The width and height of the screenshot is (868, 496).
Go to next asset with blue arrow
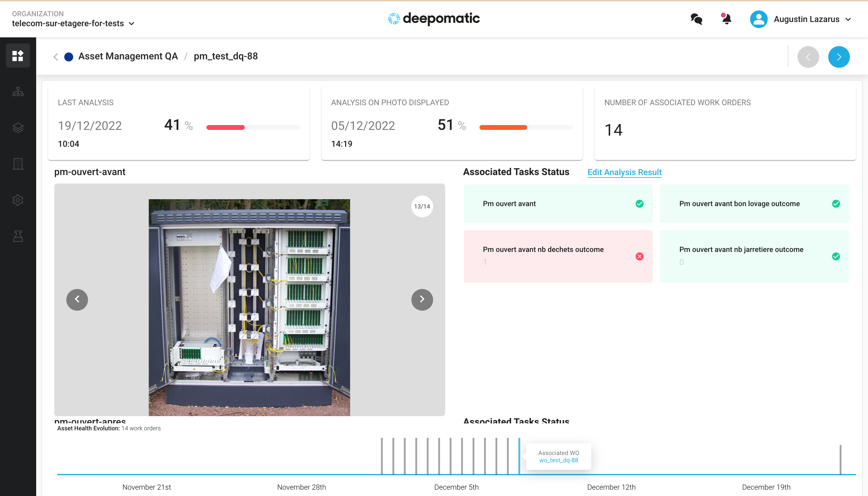tap(838, 57)
